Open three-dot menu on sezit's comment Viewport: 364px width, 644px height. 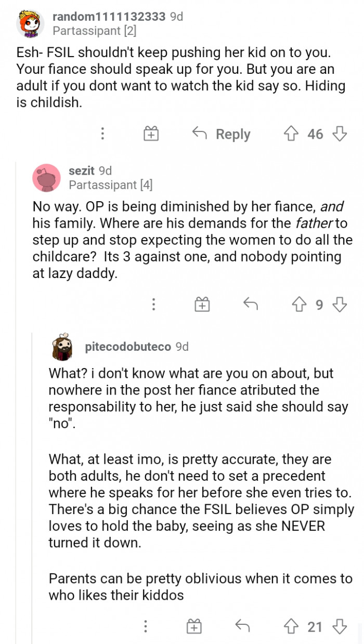pos(153,304)
